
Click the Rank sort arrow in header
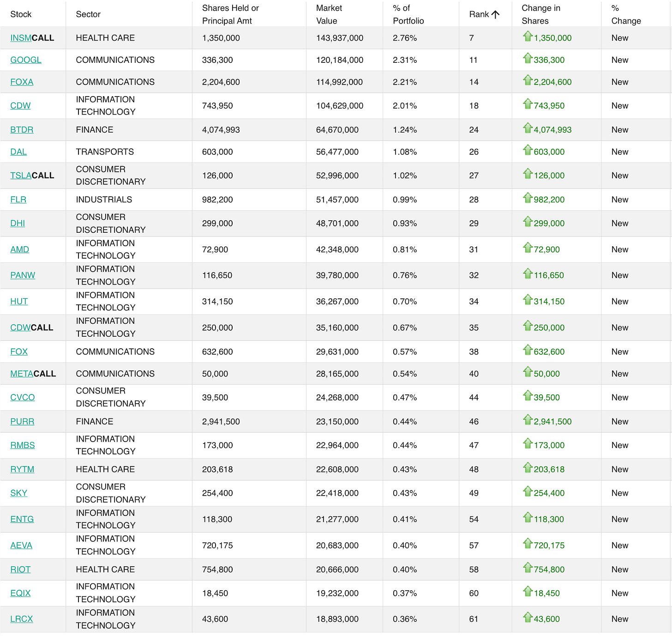point(495,14)
